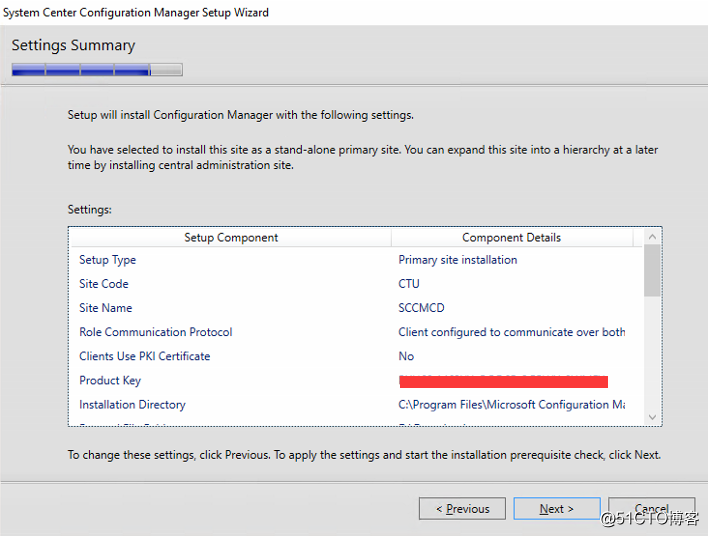
Task: Click the Component Details column header
Action: [512, 238]
